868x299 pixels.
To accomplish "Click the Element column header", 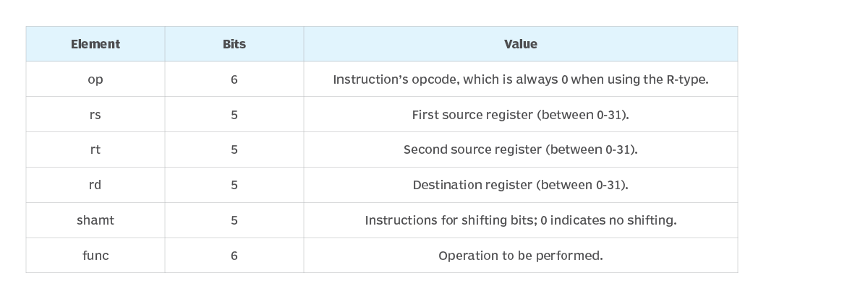I will (95, 44).
